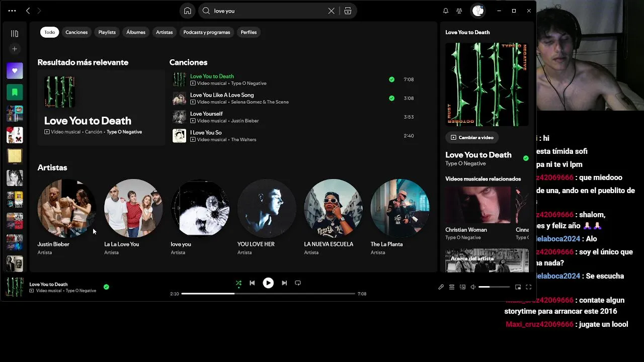
Task: Filter results by Canciones
Action: 76,32
